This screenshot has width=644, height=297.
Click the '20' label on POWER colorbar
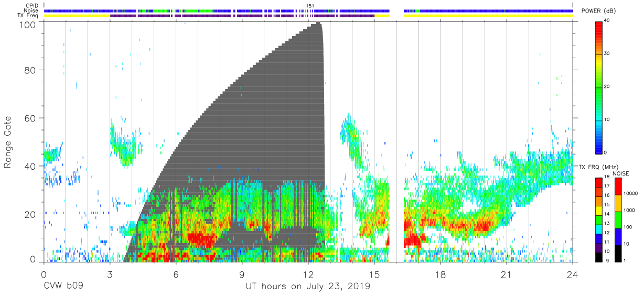coord(608,87)
